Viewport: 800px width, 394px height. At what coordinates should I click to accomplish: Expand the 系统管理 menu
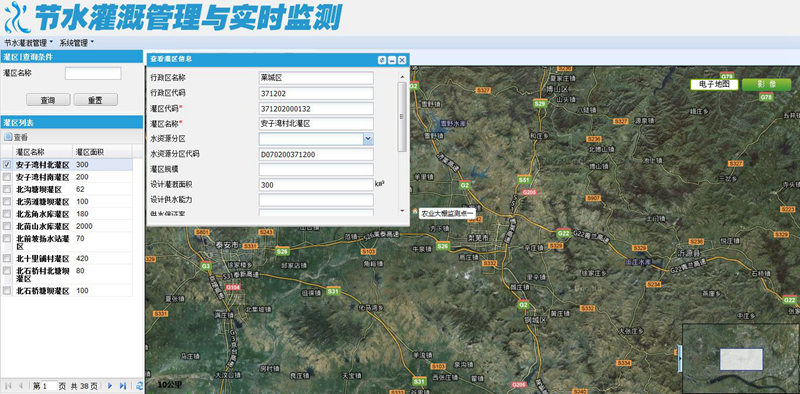pos(77,42)
